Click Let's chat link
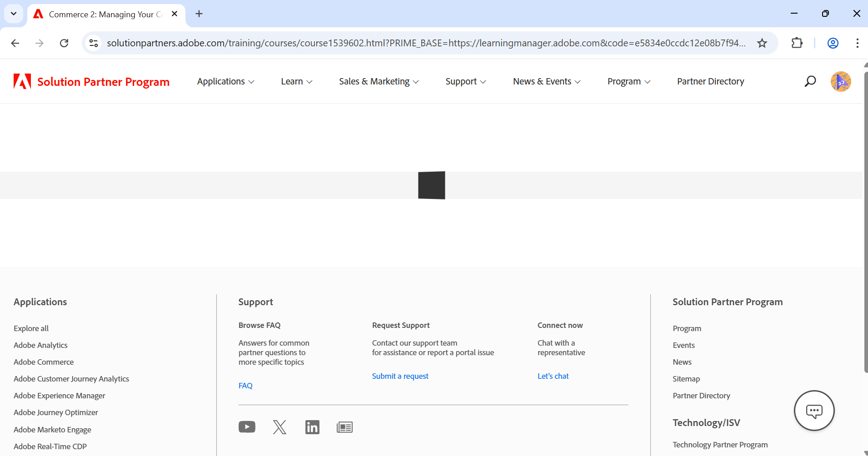Image resolution: width=868 pixels, height=456 pixels. tap(553, 376)
